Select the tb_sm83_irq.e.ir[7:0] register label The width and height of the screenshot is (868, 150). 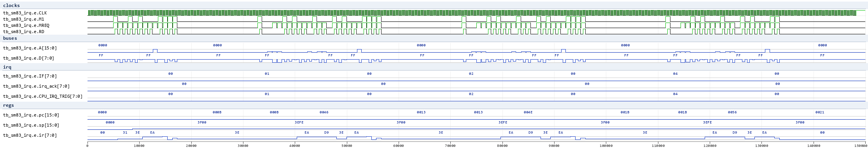coord(30,135)
